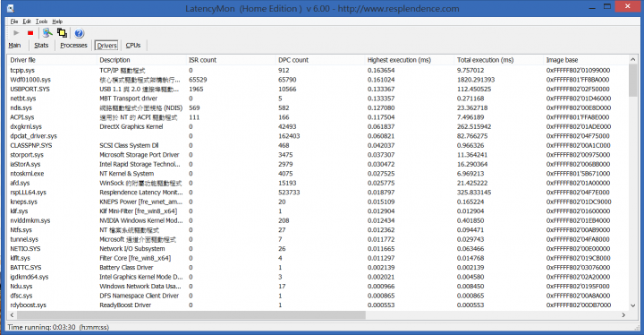Open the Help menu

pos(57,21)
